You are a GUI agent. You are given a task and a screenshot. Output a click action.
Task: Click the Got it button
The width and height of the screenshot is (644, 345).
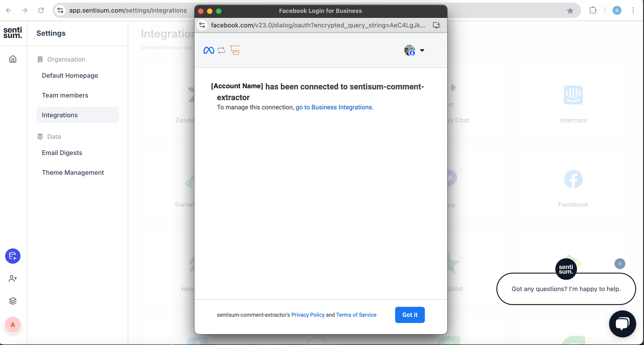[x=410, y=315]
